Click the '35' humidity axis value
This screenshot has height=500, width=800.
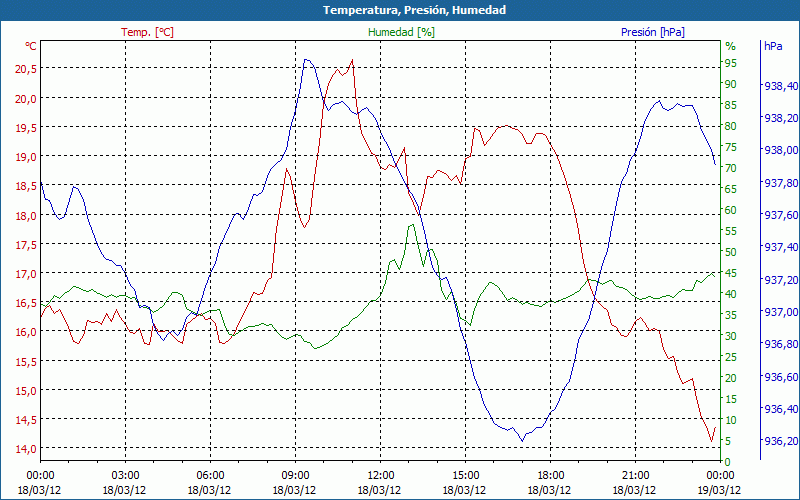731,315
